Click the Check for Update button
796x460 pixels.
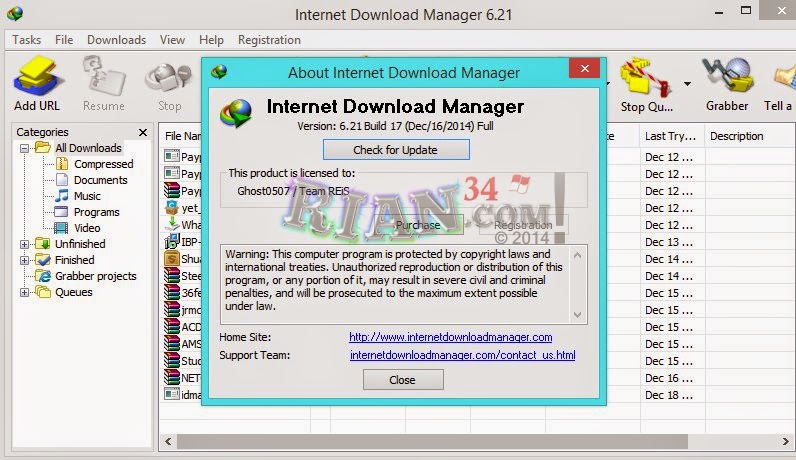click(396, 150)
